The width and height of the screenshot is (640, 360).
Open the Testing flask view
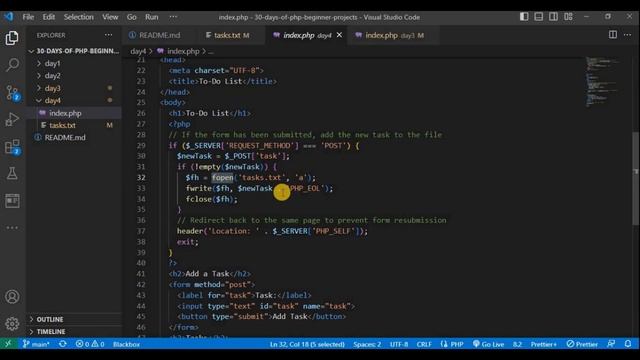click(12, 173)
